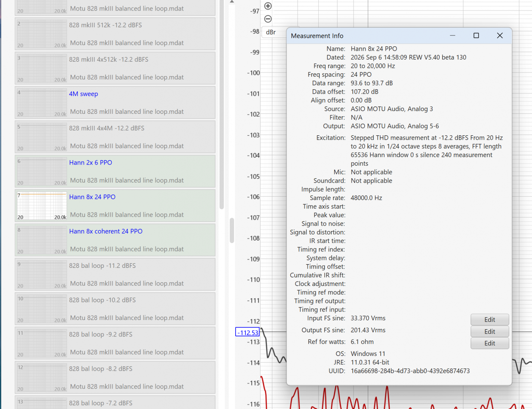Click the UUID value in Measurement Info
532x409 pixels.
(x=410, y=371)
